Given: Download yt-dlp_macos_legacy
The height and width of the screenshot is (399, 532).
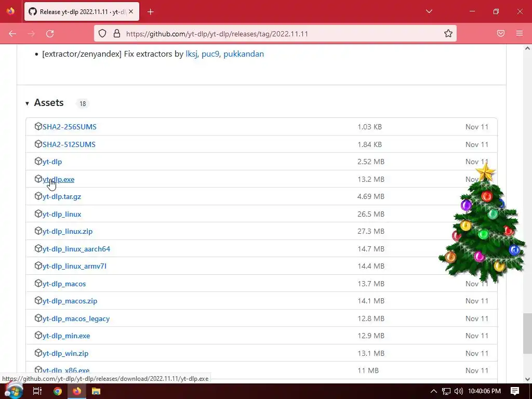Looking at the screenshot, I should [x=76, y=319].
